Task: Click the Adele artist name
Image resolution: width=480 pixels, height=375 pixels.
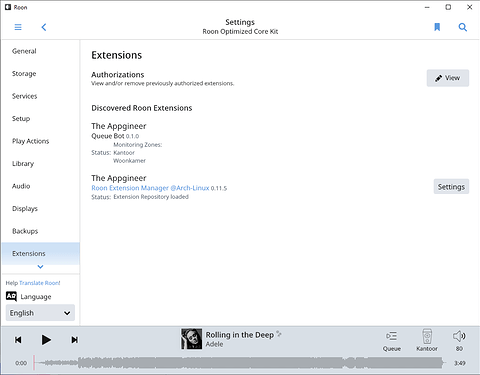Action: (x=214, y=344)
